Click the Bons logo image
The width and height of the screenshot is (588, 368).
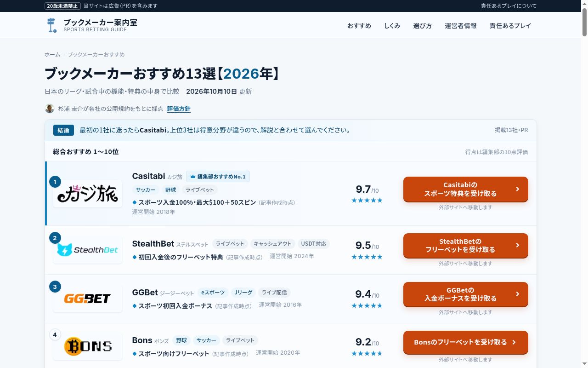tap(88, 346)
